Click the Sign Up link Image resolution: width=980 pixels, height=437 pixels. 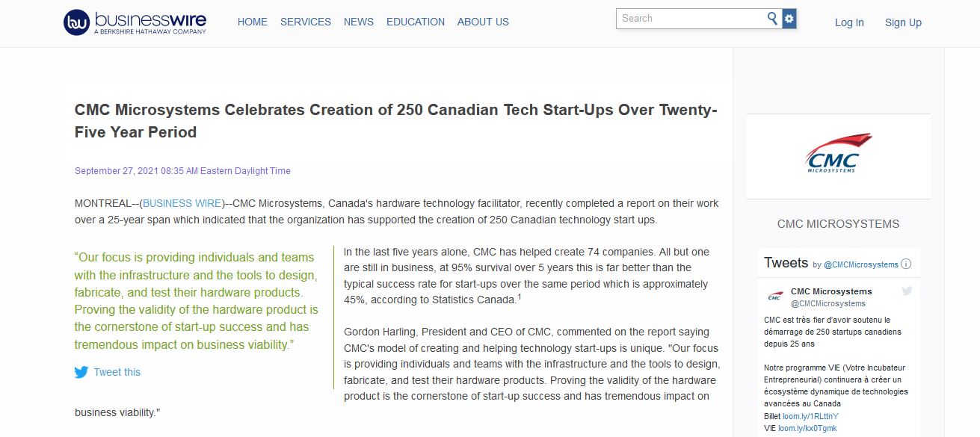[x=902, y=22]
